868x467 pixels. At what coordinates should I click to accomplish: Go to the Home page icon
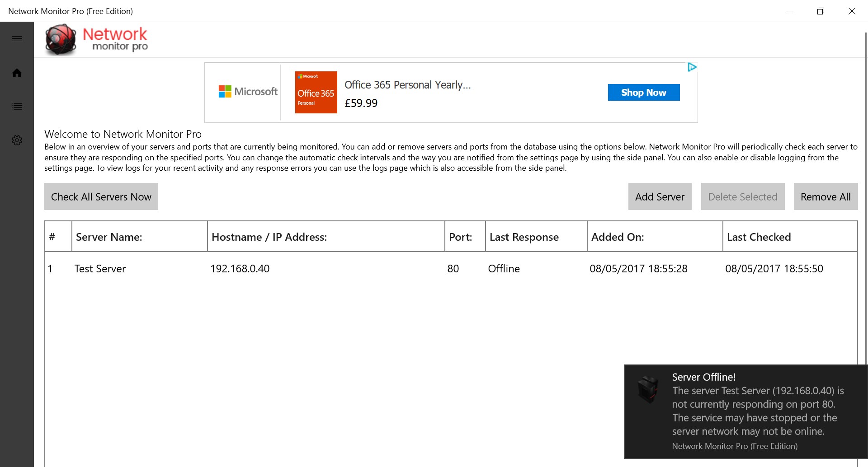17,73
